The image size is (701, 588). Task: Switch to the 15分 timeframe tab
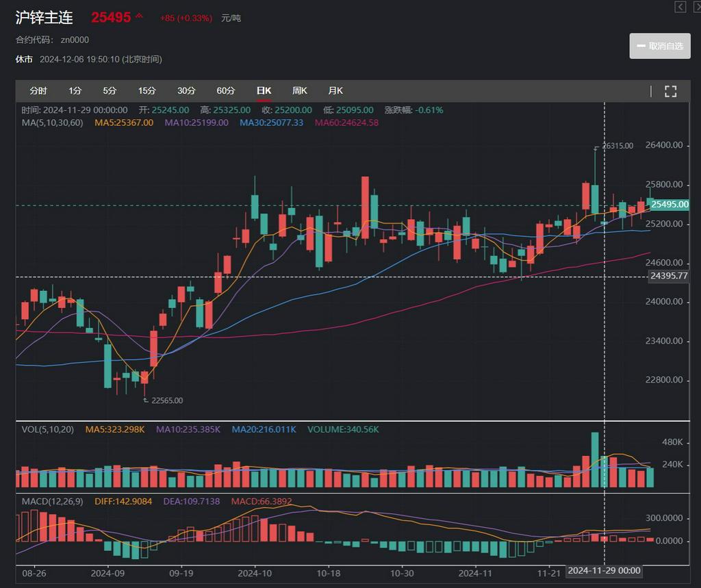coord(146,91)
